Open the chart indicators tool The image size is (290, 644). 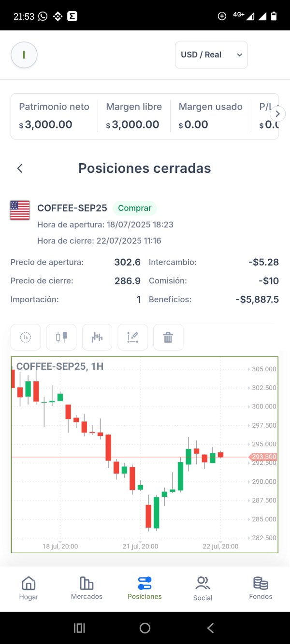[97, 337]
